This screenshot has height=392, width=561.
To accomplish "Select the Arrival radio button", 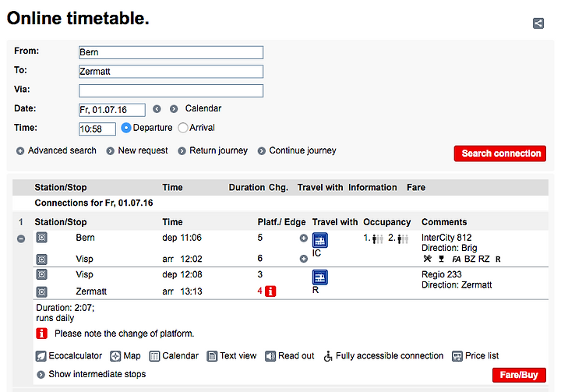I will [x=183, y=128].
